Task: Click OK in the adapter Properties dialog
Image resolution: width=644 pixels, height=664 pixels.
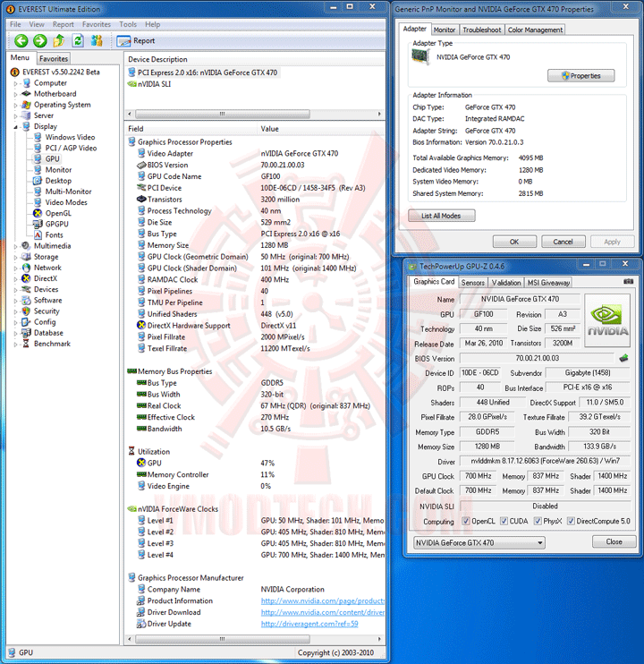Action: coord(514,242)
